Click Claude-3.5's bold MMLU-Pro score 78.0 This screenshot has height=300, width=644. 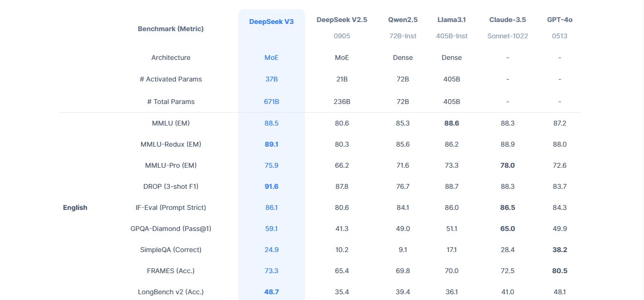pyautogui.click(x=507, y=165)
